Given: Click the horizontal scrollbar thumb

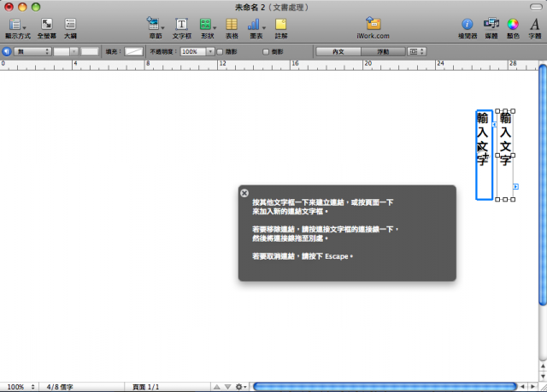Looking at the screenshot, I should [385, 387].
